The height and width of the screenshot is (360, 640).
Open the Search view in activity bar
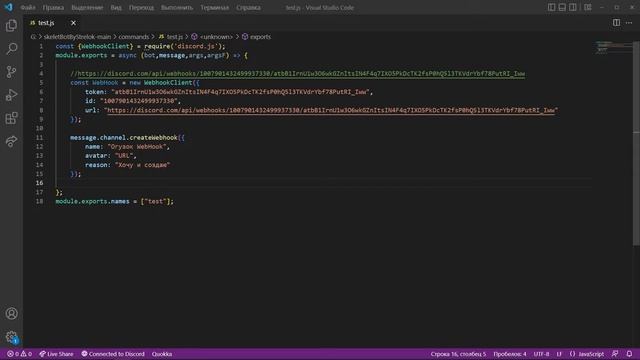pos(11,49)
